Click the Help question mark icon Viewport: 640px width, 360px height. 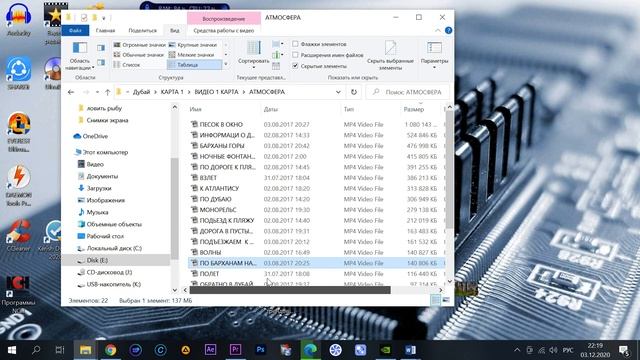tap(448, 31)
